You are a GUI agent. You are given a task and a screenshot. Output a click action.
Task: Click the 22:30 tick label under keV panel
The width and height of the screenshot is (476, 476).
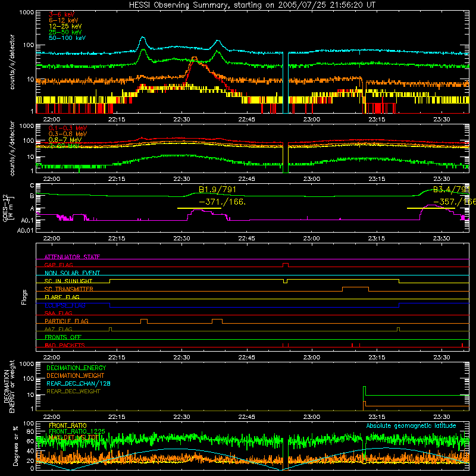[x=181, y=120]
